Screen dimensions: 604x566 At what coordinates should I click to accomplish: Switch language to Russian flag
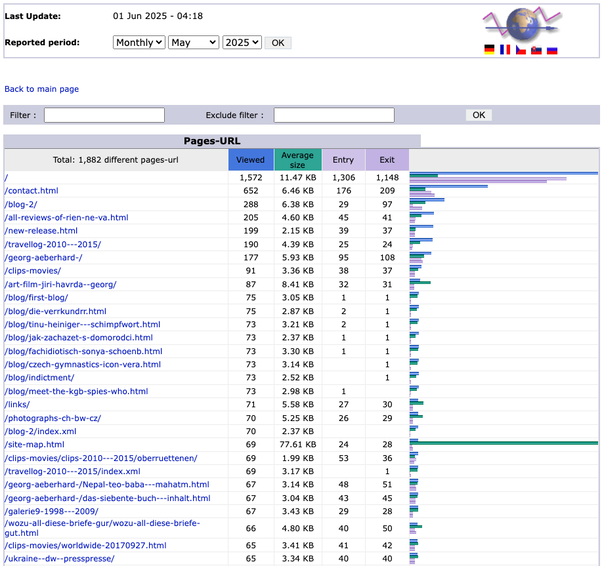(552, 50)
